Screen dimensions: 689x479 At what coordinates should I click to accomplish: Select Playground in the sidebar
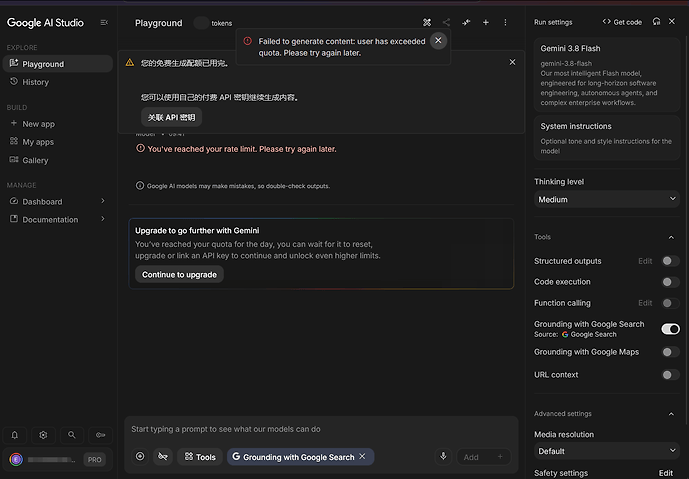click(58, 64)
